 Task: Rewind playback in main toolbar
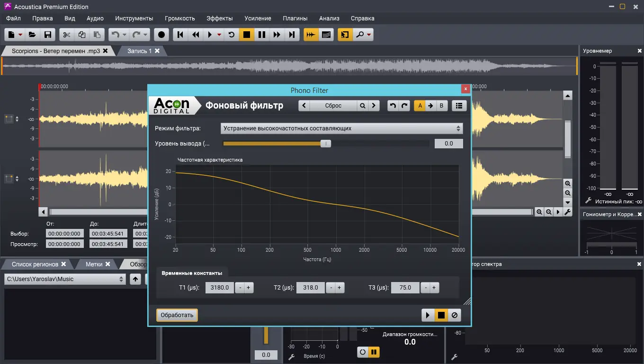point(195,35)
